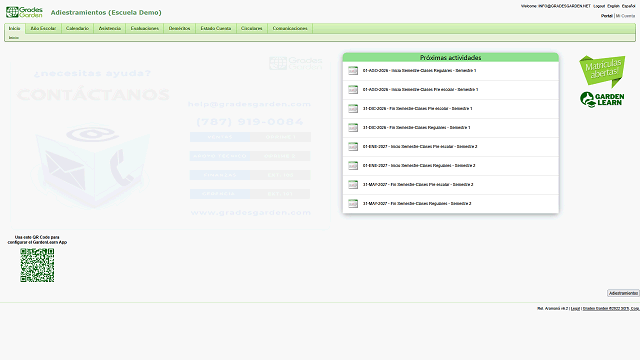Click the Adiestramientos button

(623, 293)
